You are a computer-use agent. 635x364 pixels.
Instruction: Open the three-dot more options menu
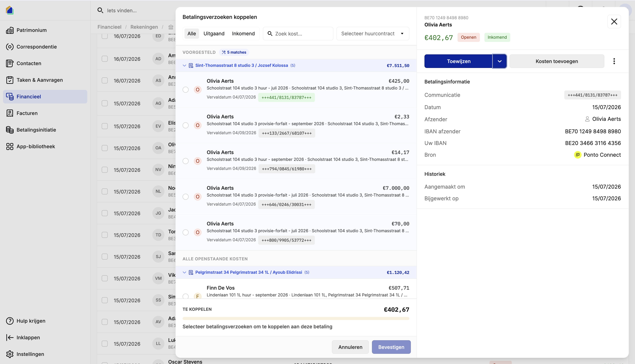click(x=614, y=61)
